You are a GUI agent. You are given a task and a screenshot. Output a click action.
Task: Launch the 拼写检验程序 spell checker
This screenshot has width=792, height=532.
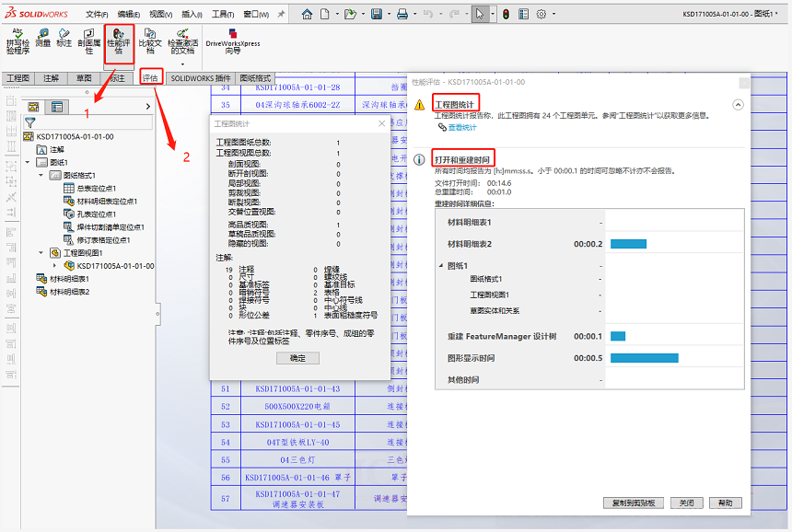pos(17,42)
